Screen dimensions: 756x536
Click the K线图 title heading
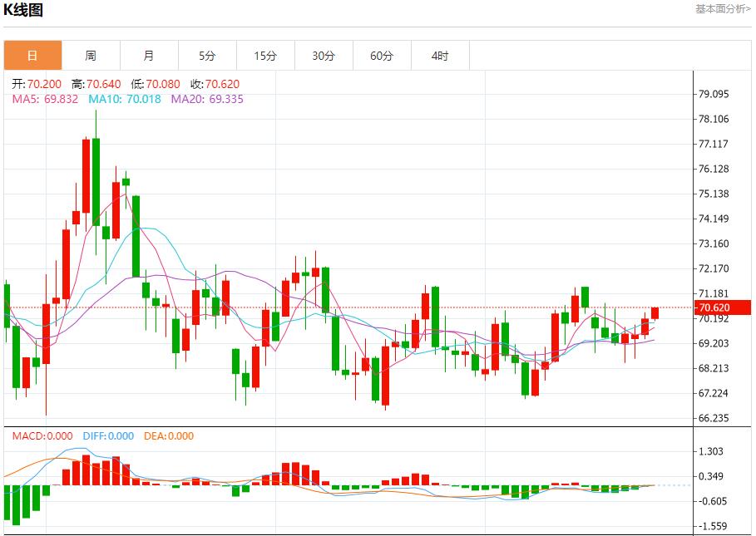[23, 11]
